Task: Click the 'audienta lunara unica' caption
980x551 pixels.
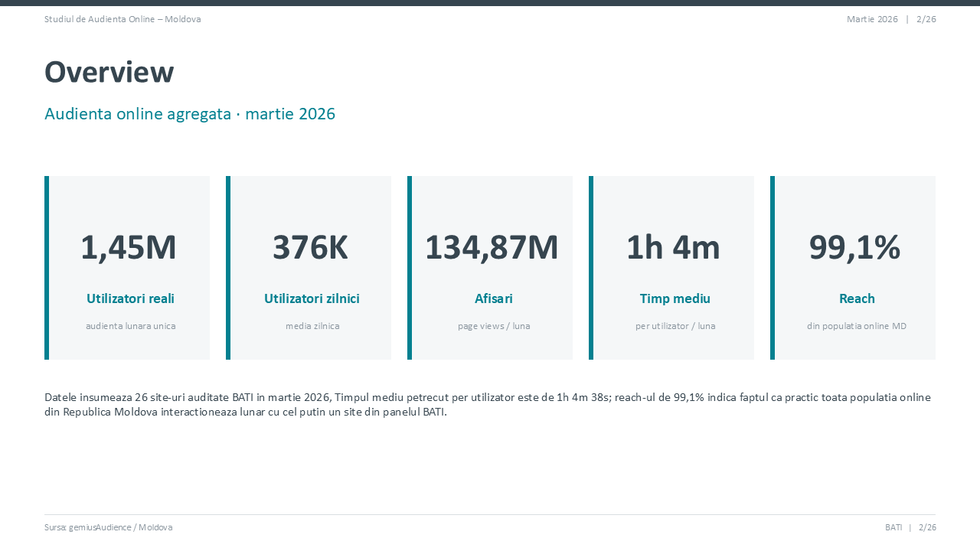Action: (x=131, y=326)
